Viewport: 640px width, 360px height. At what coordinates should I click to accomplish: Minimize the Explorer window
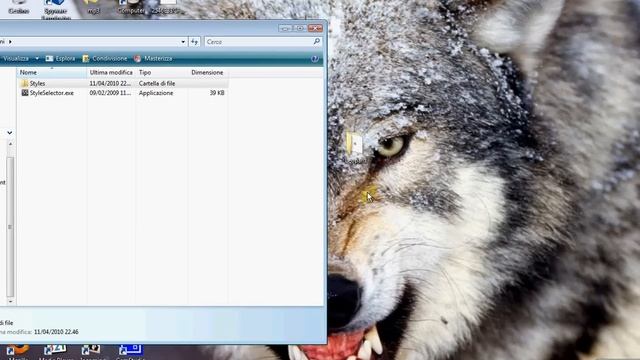[286, 28]
